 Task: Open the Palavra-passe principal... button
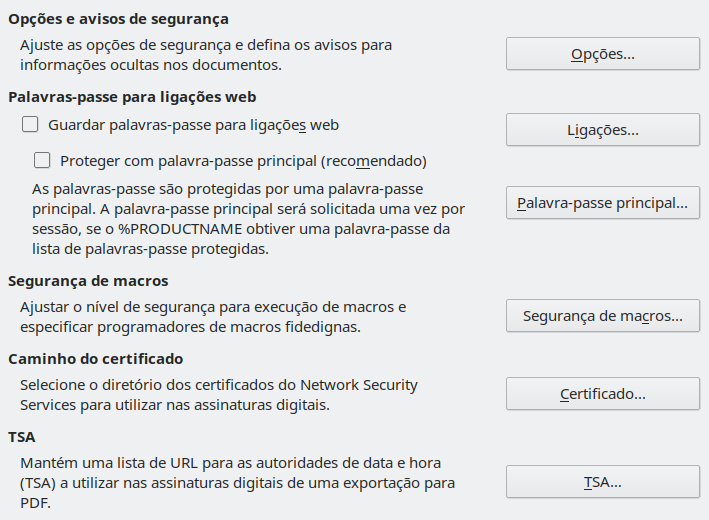click(x=602, y=203)
